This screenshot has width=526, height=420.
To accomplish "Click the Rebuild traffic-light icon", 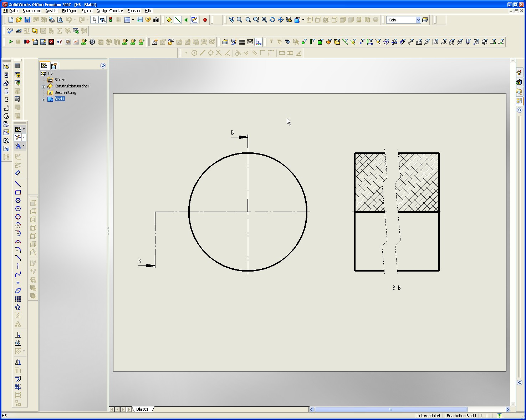I will tap(111, 20).
